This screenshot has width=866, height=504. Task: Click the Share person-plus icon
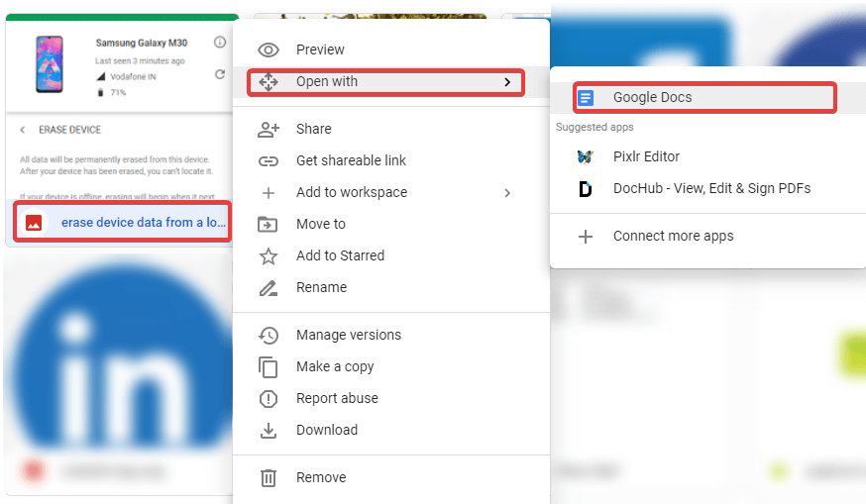269,129
